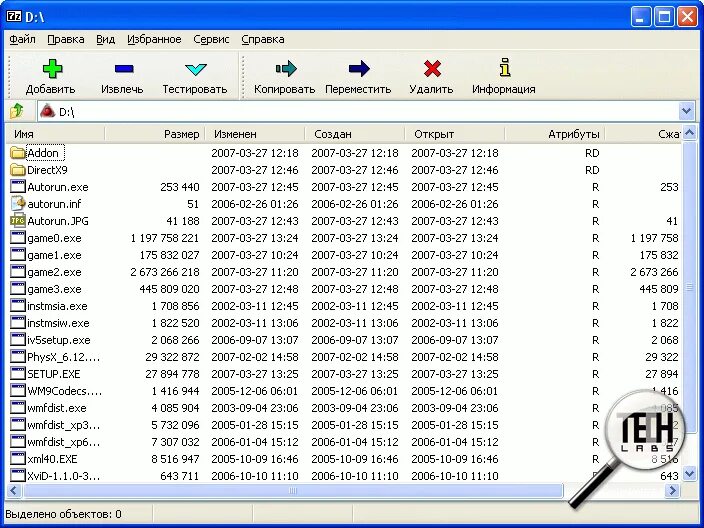This screenshot has width=704, height=528.
Task: Click the yellow Информация icon
Action: pos(505,68)
